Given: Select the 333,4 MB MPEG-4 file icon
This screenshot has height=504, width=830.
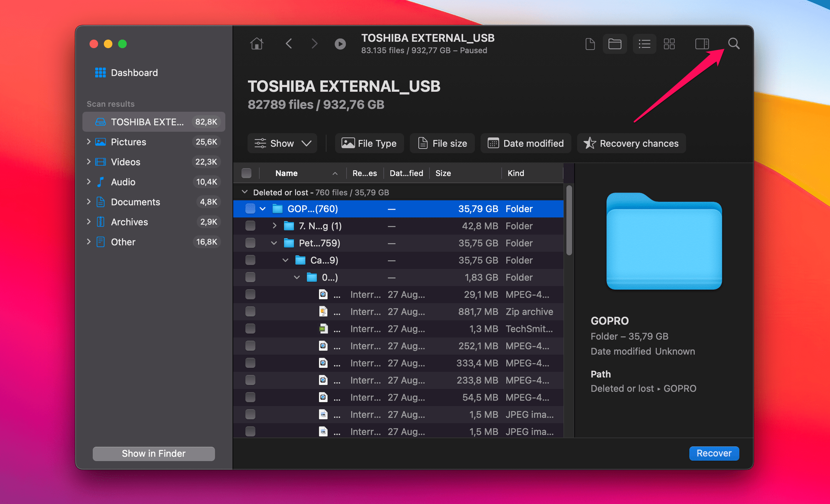Looking at the screenshot, I should pos(323,363).
